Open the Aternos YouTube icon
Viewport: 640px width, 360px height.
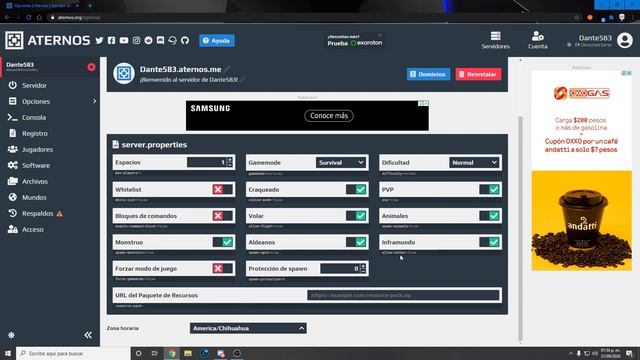[124, 40]
